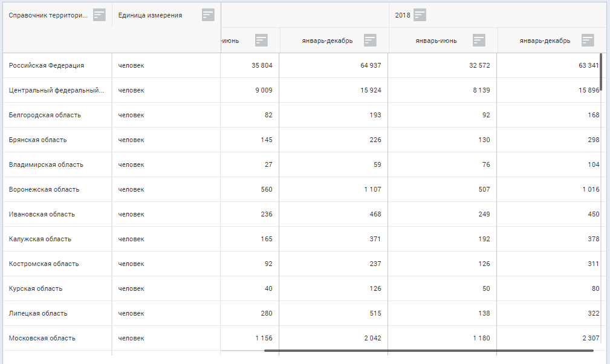Select Воронежская область in the territory list
This screenshot has height=364, width=610.
[x=44, y=189]
